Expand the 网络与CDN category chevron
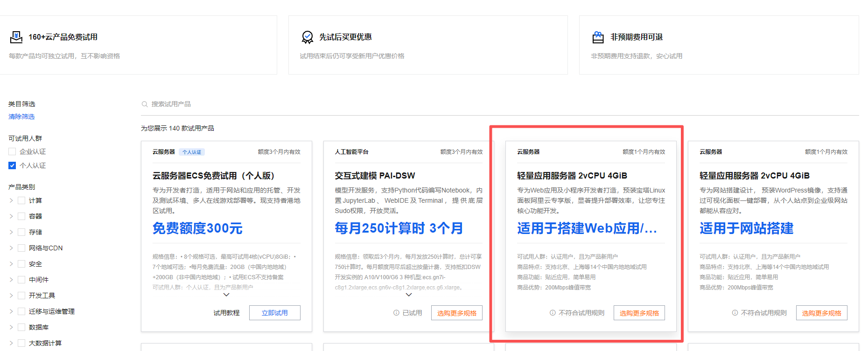 [x=11, y=248]
